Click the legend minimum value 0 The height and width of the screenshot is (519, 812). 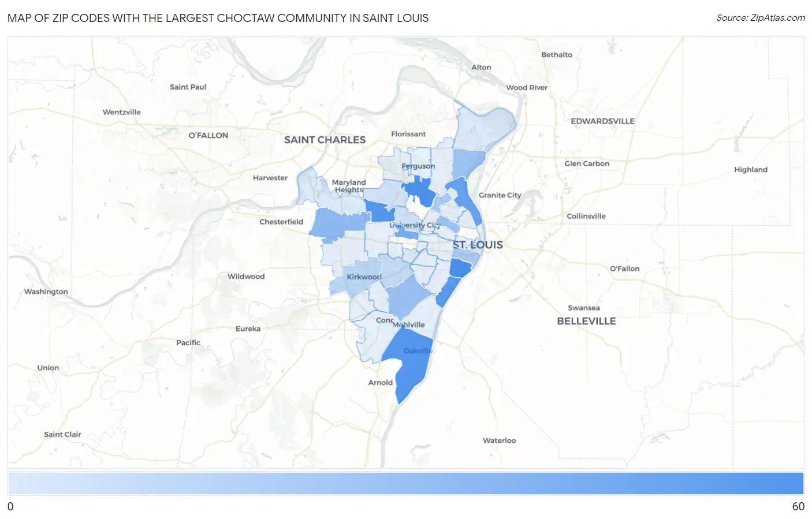(10, 506)
